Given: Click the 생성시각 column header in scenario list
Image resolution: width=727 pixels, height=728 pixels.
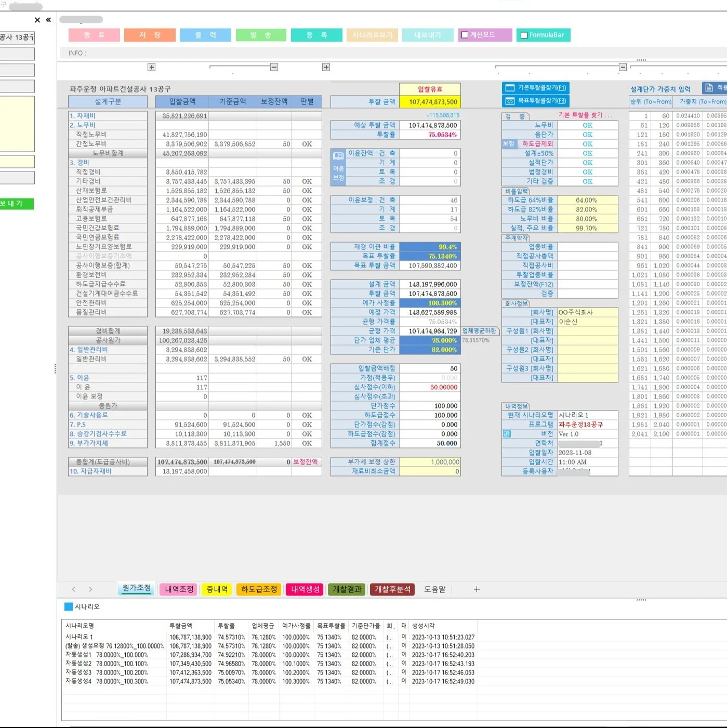Looking at the screenshot, I should pos(443,626).
